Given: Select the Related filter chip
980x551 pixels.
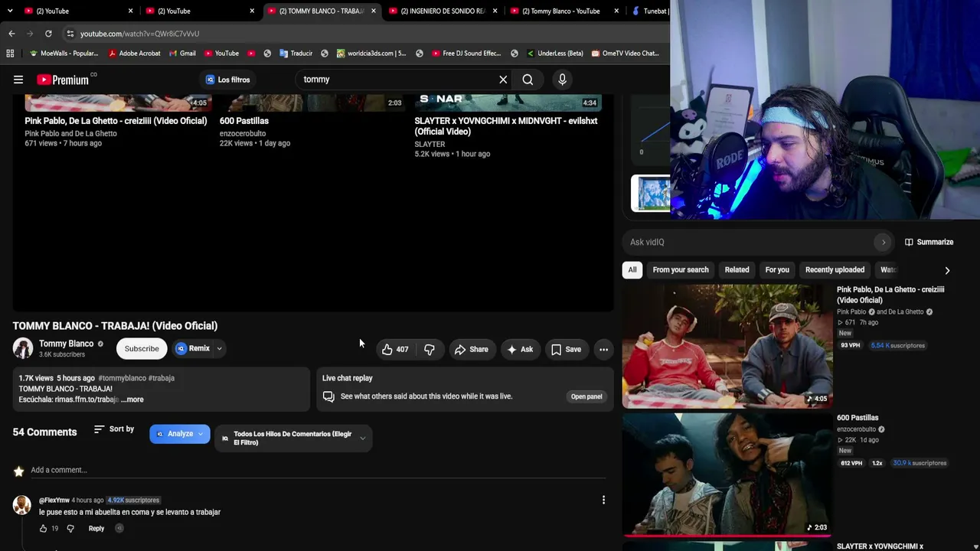Looking at the screenshot, I should 737,269.
